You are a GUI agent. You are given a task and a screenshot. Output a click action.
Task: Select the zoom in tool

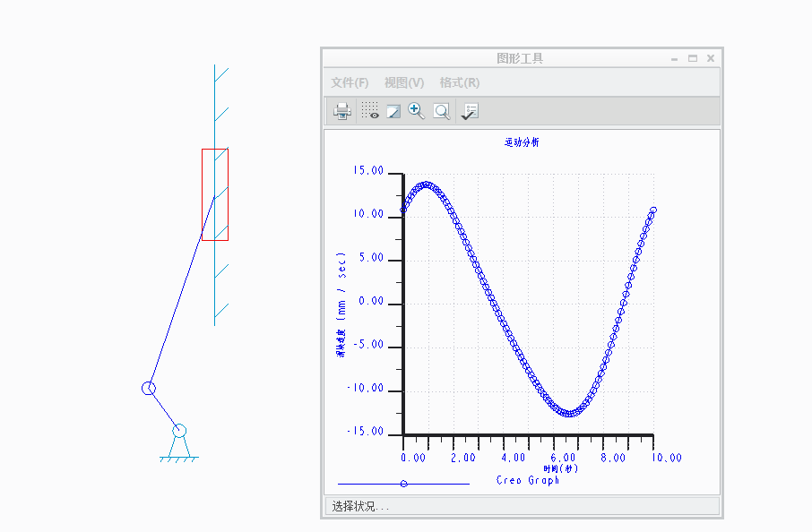pos(416,111)
